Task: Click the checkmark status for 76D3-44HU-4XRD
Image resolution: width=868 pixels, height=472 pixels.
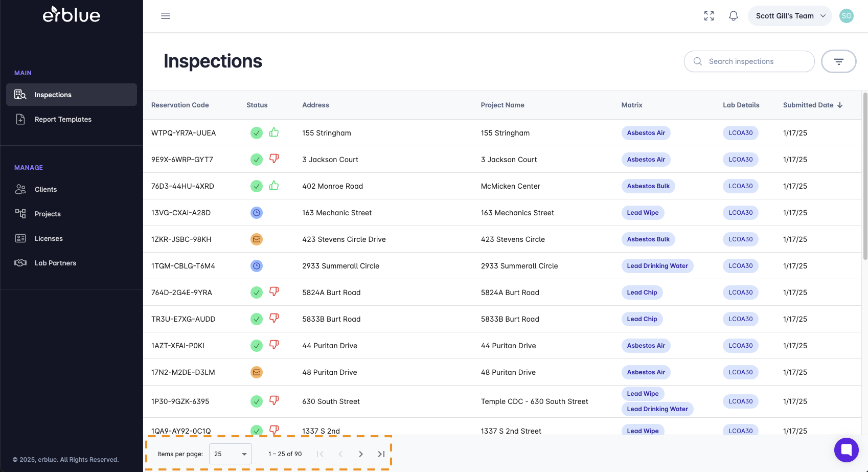Action: [x=257, y=186]
